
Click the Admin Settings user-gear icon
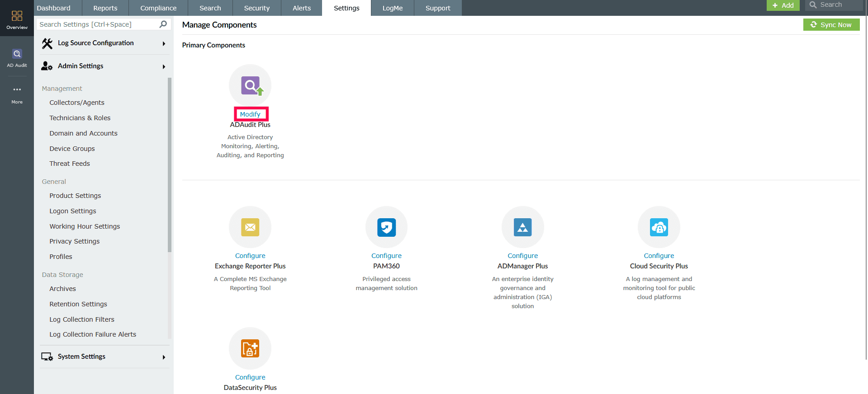[x=47, y=66]
